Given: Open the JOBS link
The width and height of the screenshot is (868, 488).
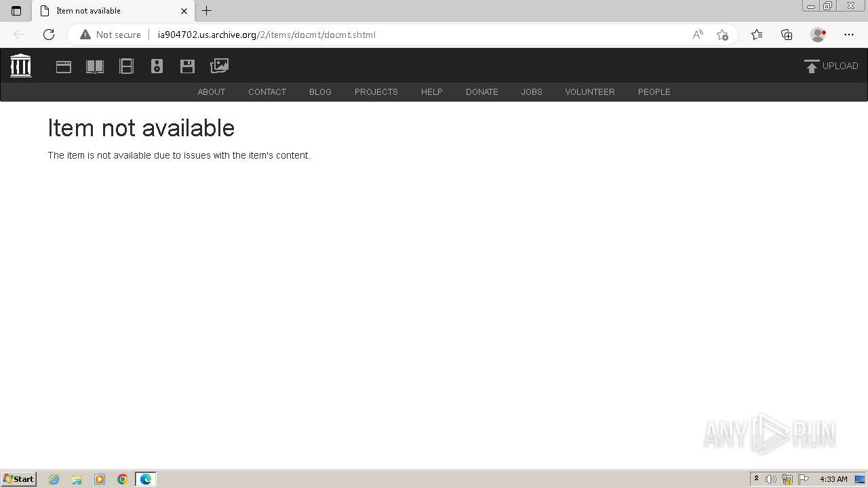Looking at the screenshot, I should pos(532,91).
